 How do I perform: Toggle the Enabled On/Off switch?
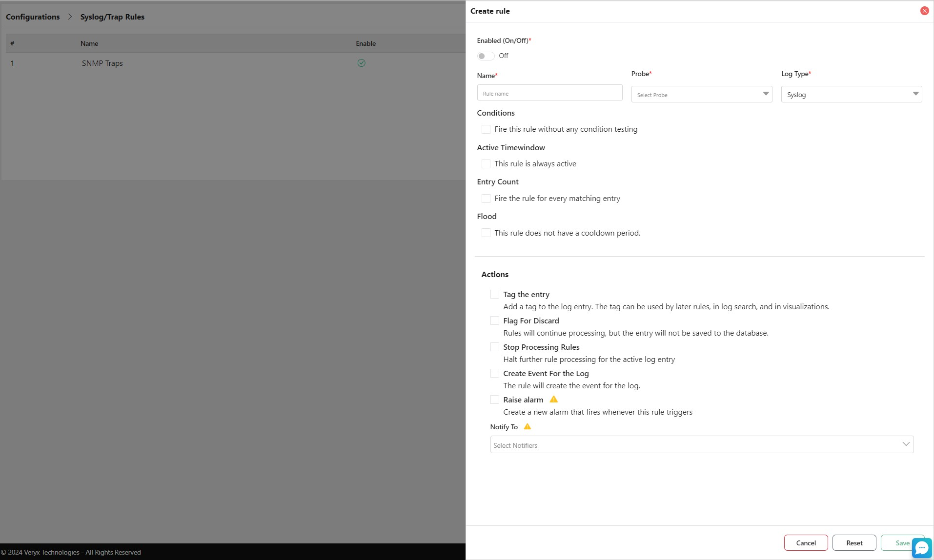pos(486,56)
